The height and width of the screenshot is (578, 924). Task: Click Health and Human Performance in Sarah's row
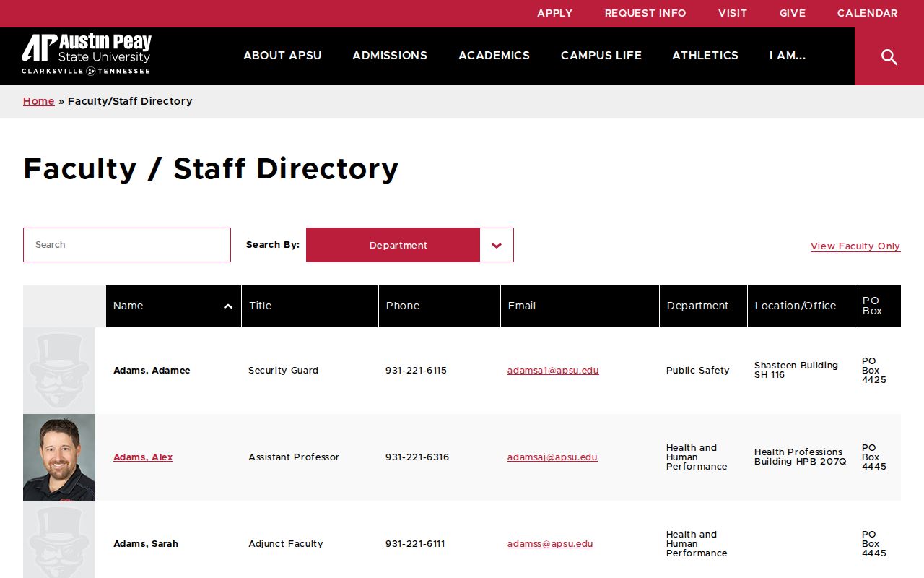coord(697,544)
